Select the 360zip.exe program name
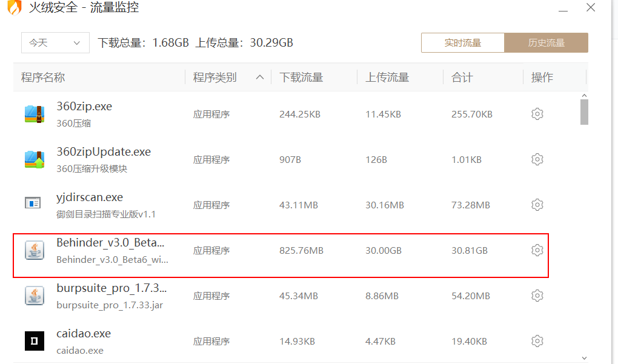618x364 pixels. (84, 107)
